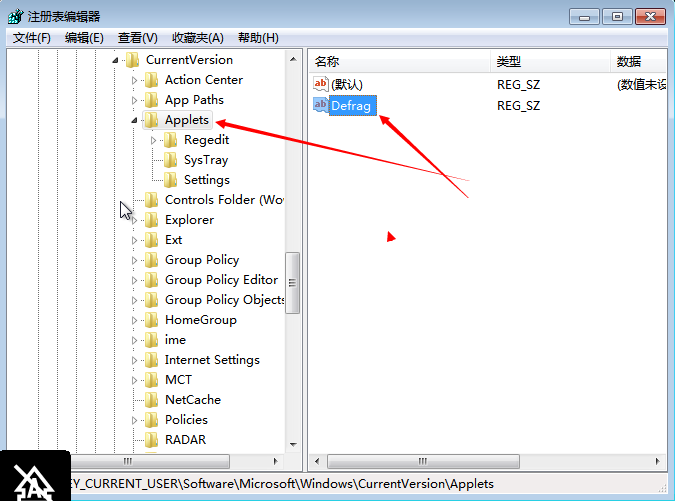Sort by the 数据 column header
Viewport: 675px width, 501px height.
[x=639, y=62]
